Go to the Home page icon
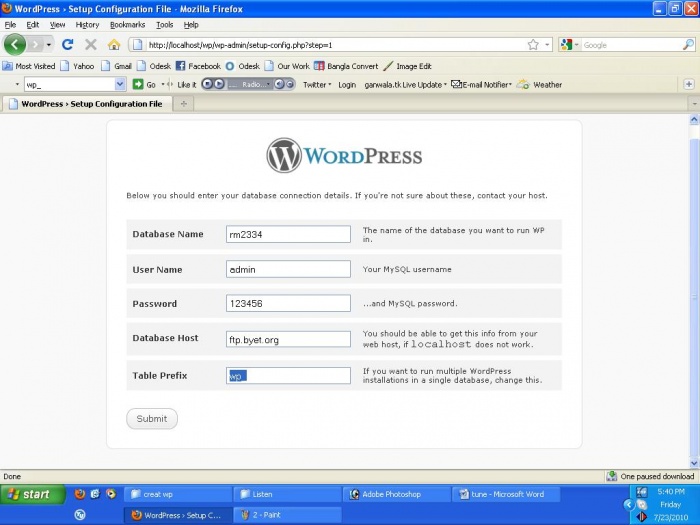 114,45
